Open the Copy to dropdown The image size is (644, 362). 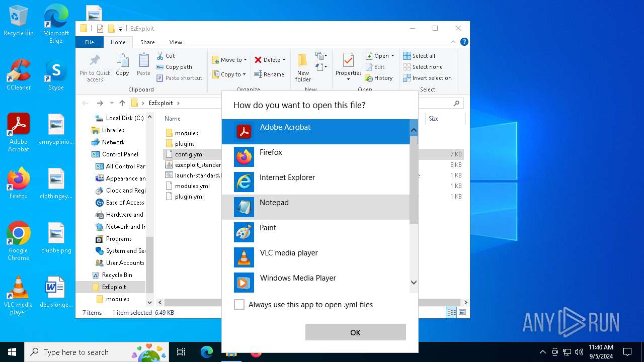229,74
